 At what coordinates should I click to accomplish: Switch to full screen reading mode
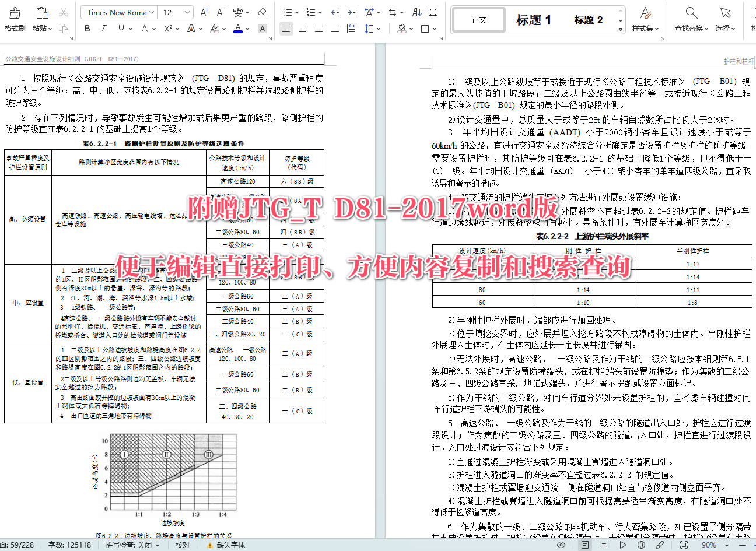[x=685, y=545]
